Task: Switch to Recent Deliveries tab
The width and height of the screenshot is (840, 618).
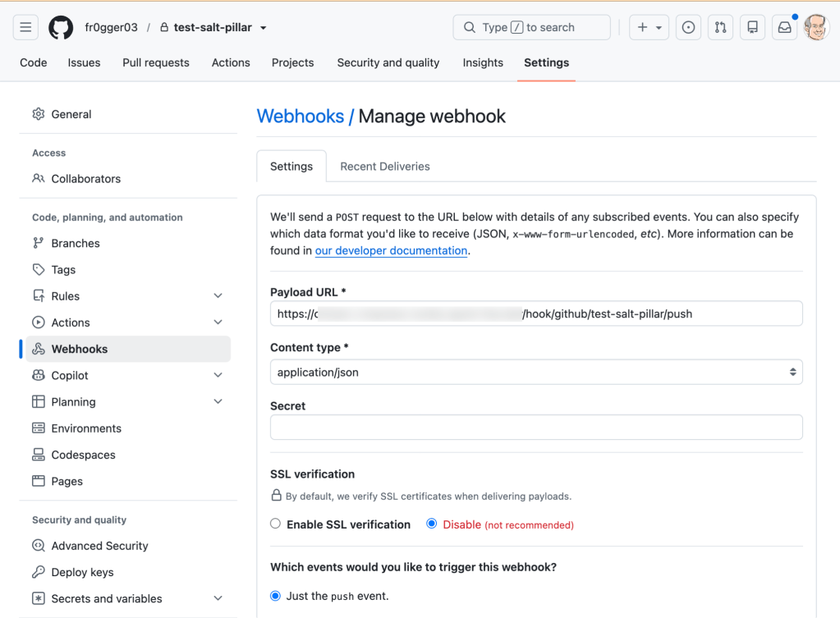Action: pos(384,167)
